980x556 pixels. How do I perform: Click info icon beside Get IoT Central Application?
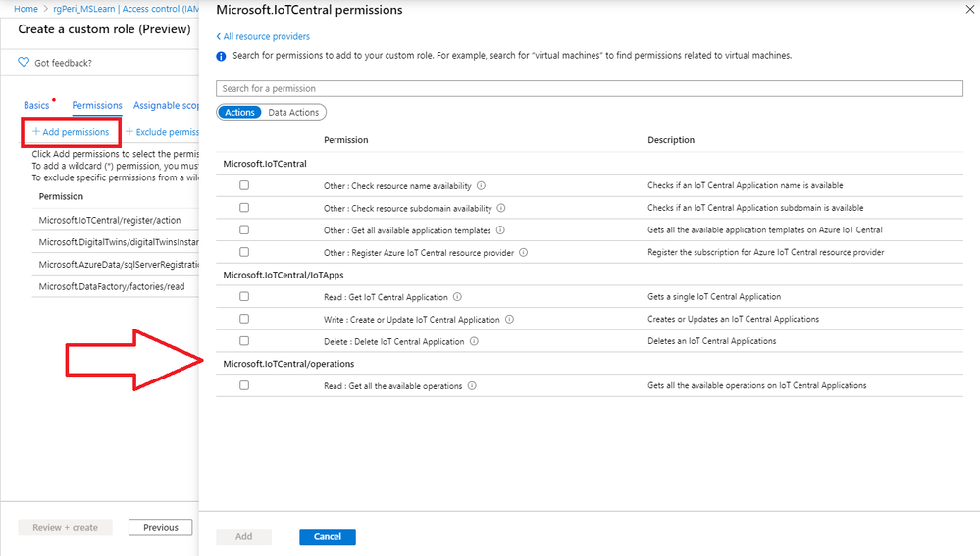tap(458, 297)
